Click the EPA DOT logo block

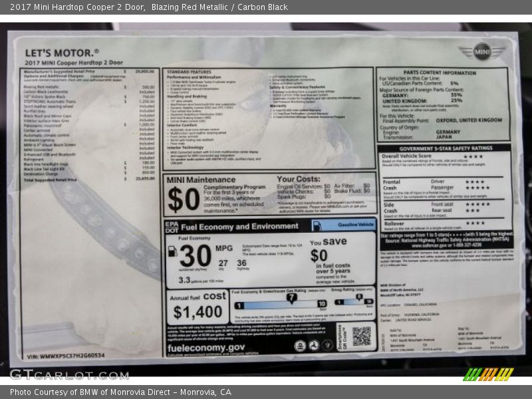[x=172, y=227]
